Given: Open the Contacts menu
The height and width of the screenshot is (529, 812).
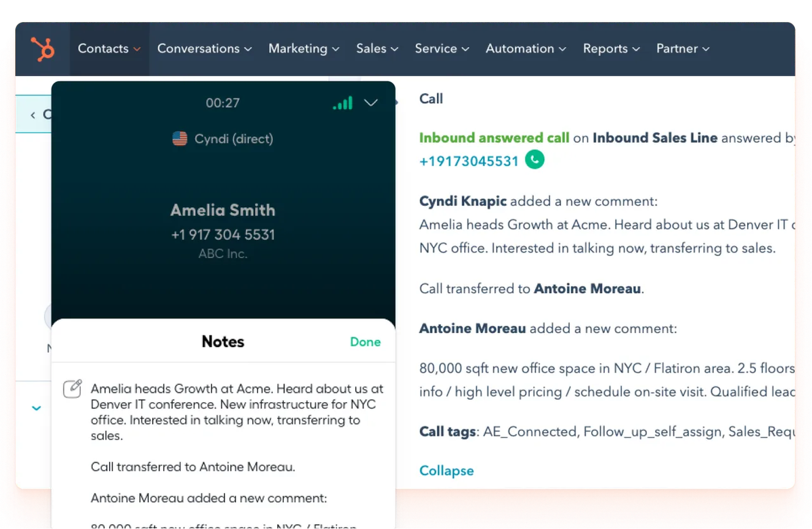Looking at the screenshot, I should tap(109, 49).
